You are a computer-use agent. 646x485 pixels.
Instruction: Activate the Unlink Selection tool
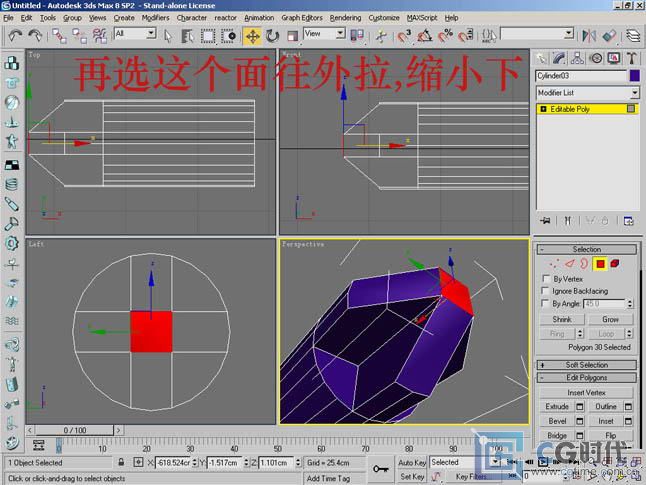coord(79,36)
